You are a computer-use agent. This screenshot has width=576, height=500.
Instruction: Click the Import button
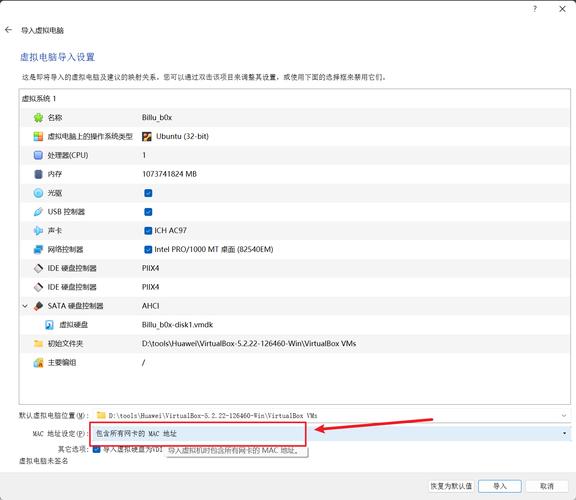(500, 486)
